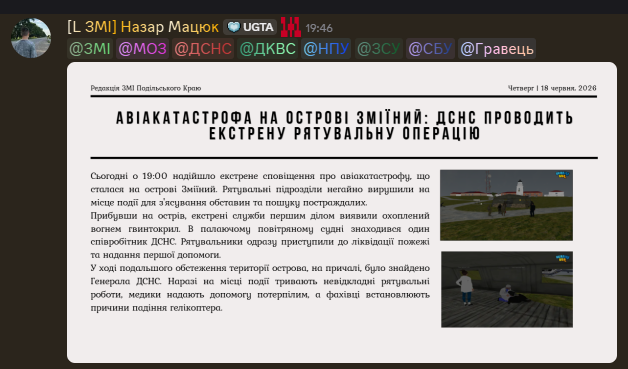
Task: Open the tent rescue screenshot thumbnail
Action: pyautogui.click(x=507, y=289)
